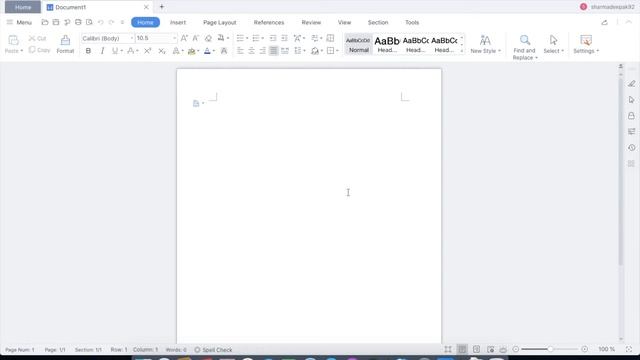640x360 pixels.
Task: Toggle underline formatting
Action: tap(115, 51)
